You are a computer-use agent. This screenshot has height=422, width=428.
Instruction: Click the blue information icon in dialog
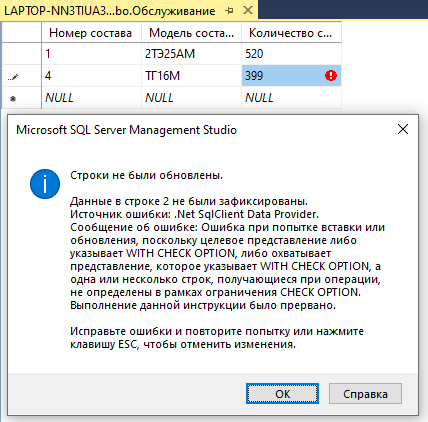point(45,184)
